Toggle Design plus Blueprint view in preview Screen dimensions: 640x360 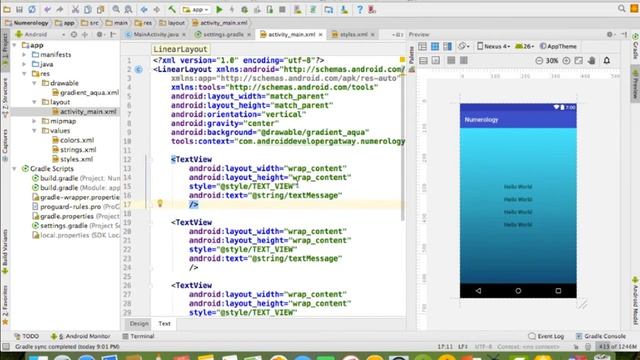pos(448,47)
